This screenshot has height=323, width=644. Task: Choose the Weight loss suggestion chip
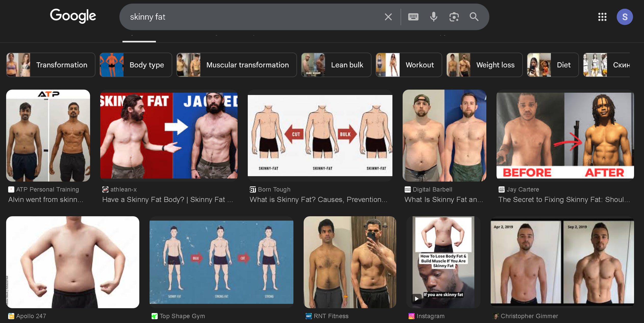coord(484,65)
